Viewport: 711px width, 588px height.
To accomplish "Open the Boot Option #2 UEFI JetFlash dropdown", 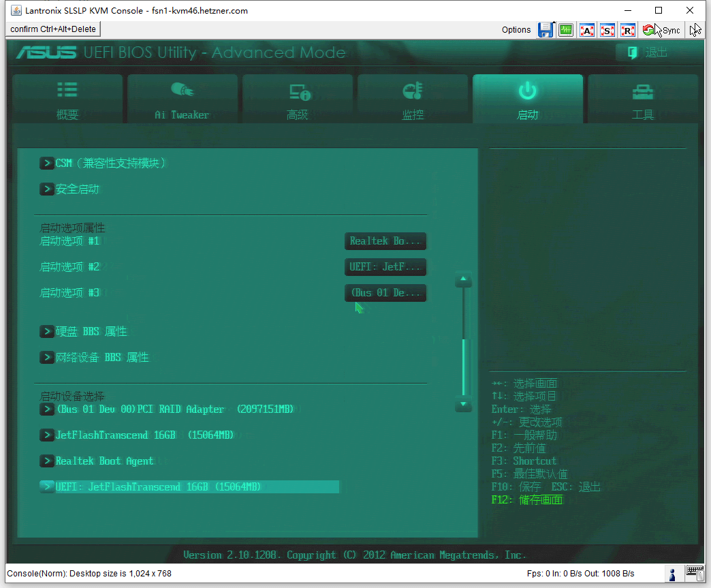I will coord(385,267).
